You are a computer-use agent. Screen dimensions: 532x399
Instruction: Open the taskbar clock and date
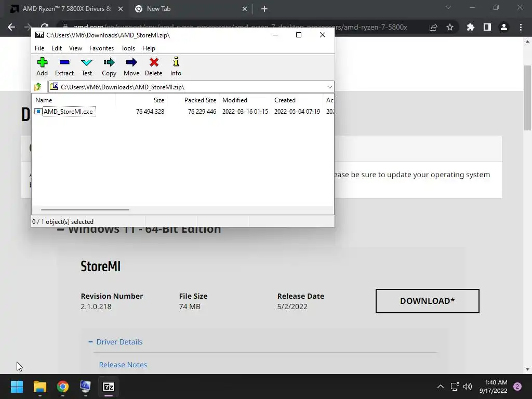point(494,387)
